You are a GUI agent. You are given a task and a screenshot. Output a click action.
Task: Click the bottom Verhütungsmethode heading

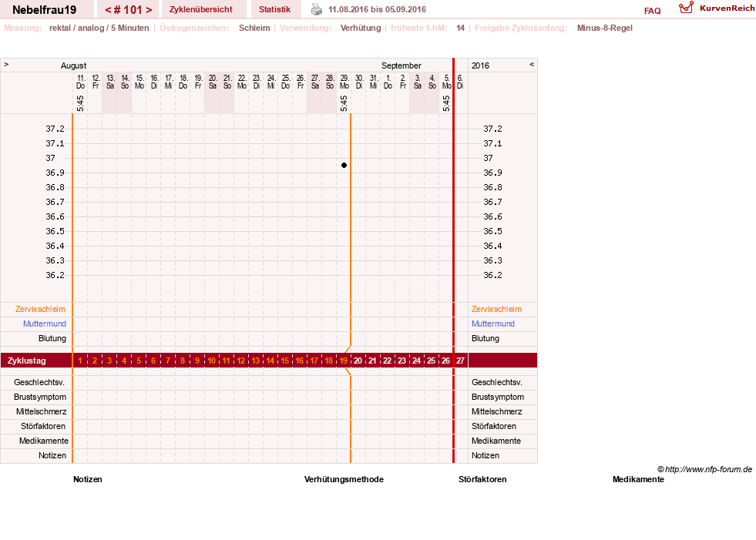click(x=344, y=479)
